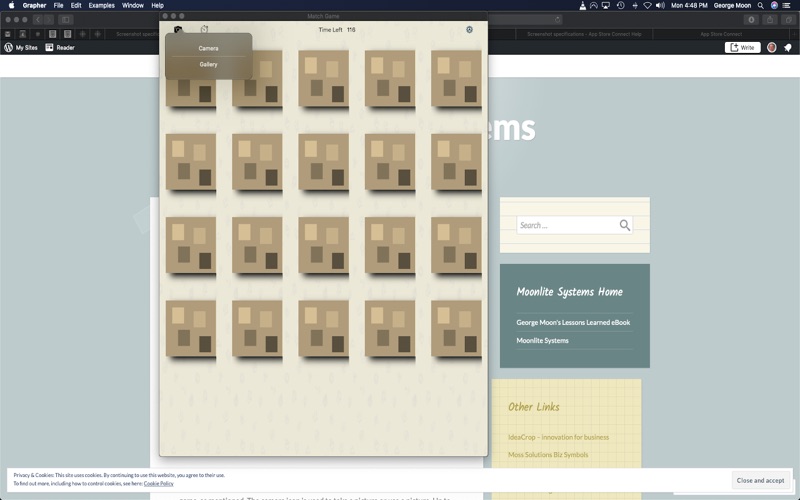Open the Cookie Policy link
Viewport: 800px width, 500px height.
pyautogui.click(x=159, y=483)
